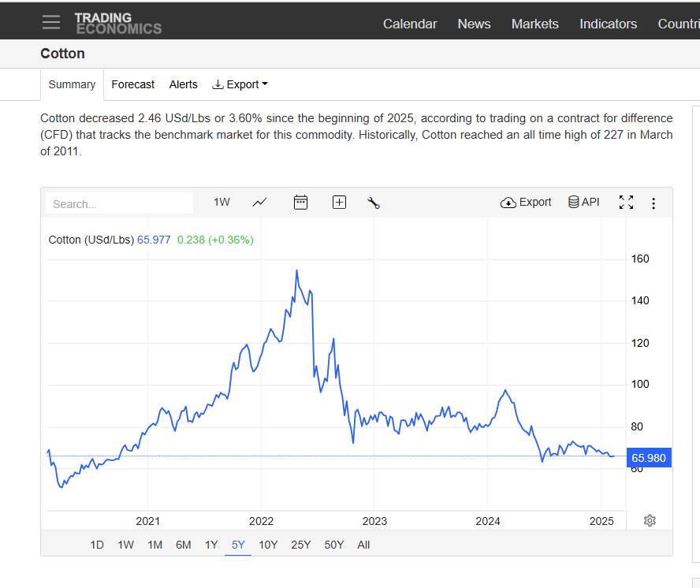
Task: Open chart settings gear icon
Action: 650,520
